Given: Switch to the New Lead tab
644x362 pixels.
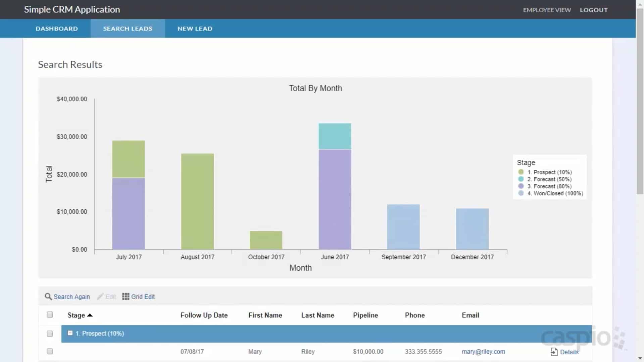Looking at the screenshot, I should tap(195, 29).
